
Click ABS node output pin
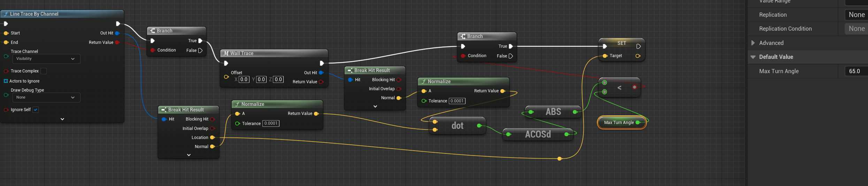coord(575,112)
